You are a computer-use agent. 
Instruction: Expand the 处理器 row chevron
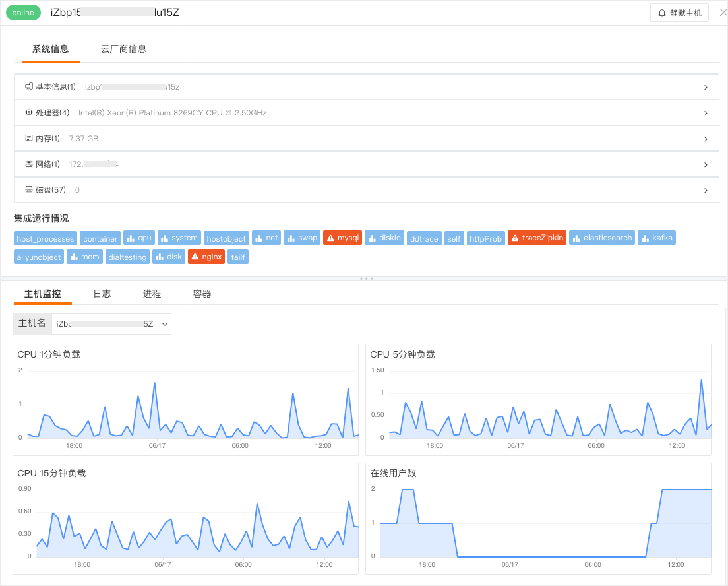pos(706,113)
